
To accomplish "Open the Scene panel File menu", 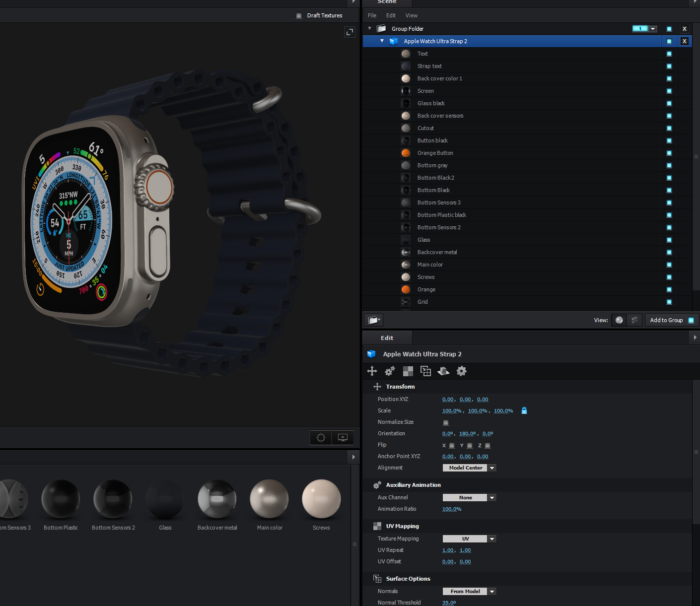I will click(x=372, y=15).
